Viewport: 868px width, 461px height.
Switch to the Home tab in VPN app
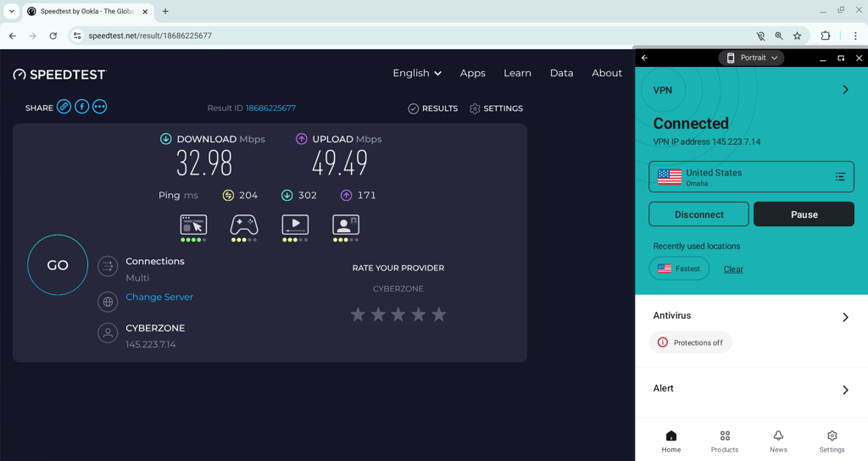click(671, 441)
